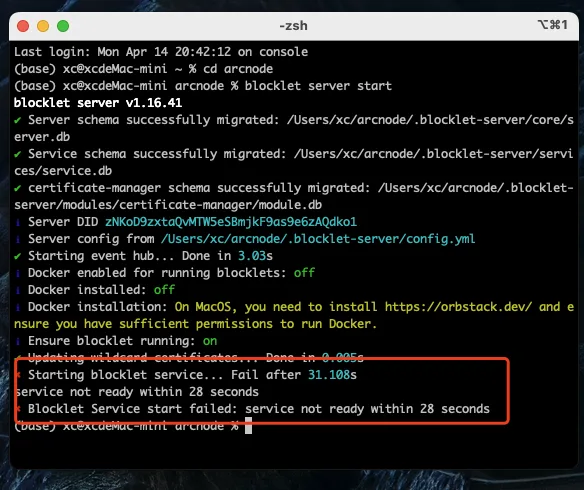Click the info icon beside Docker installed
Screen dimensions: 584x490
point(18,290)
